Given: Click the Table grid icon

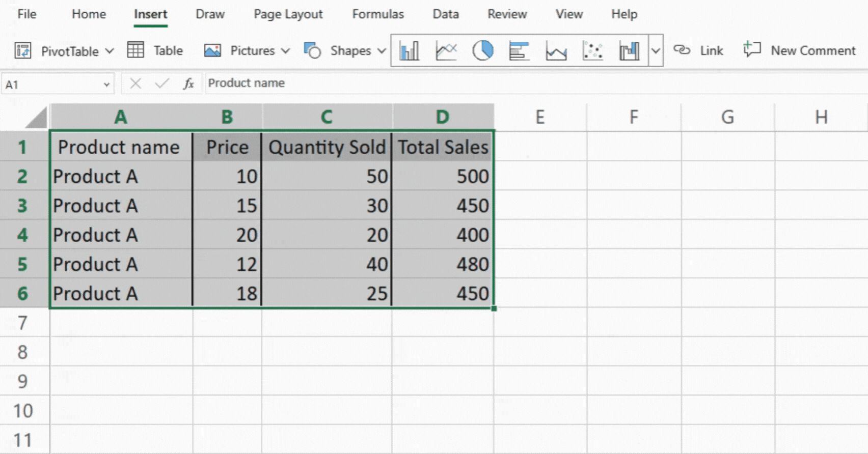Looking at the screenshot, I should click(x=135, y=50).
